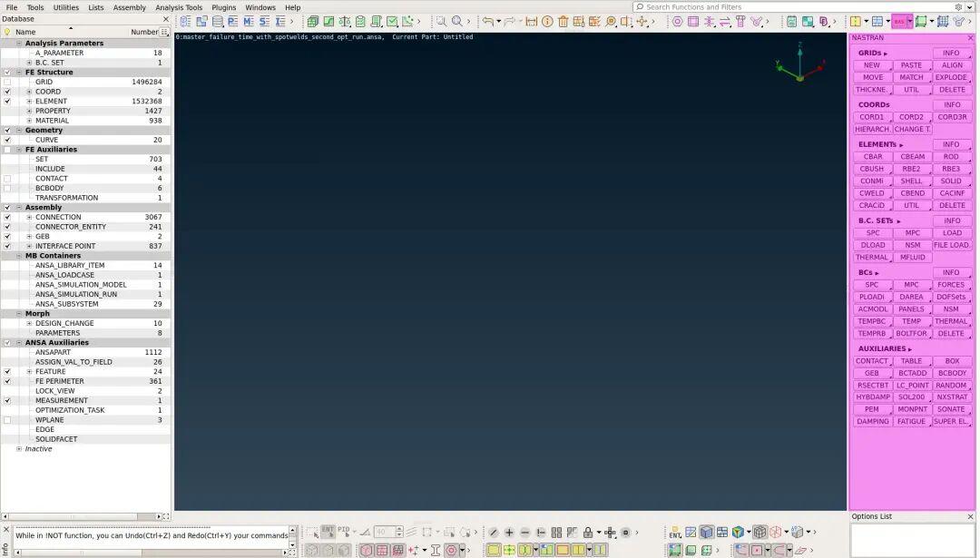Click the blue shaded cube view icon
Image resolution: width=980 pixels, height=558 pixels.
point(706,532)
